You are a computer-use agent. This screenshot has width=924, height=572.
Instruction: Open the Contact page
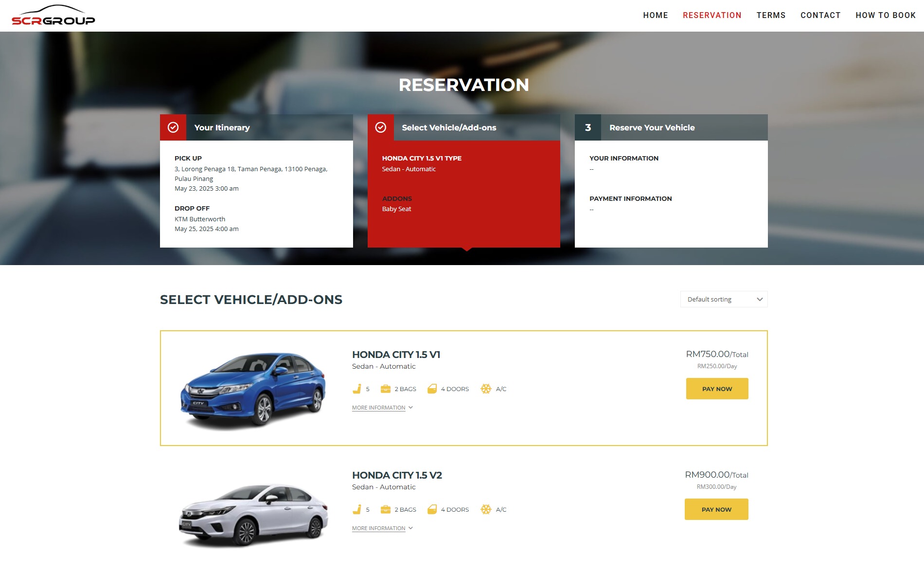click(820, 15)
